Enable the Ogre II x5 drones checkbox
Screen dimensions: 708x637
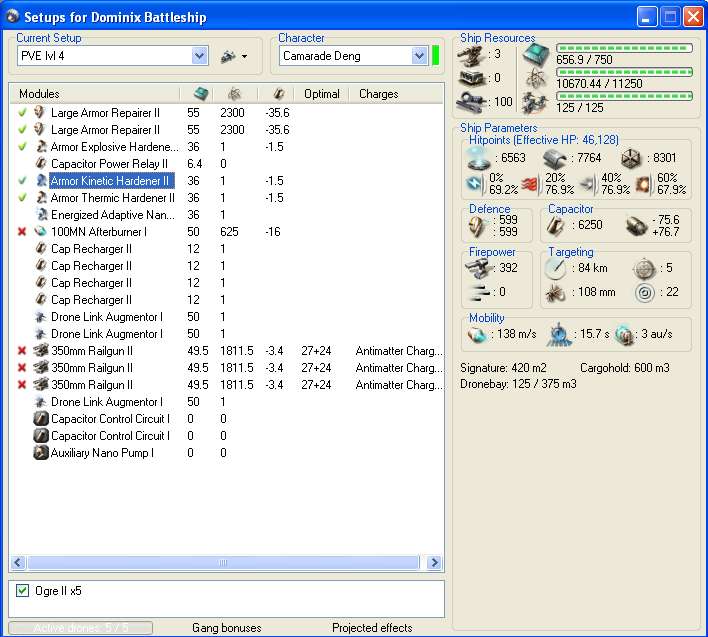click(22, 591)
